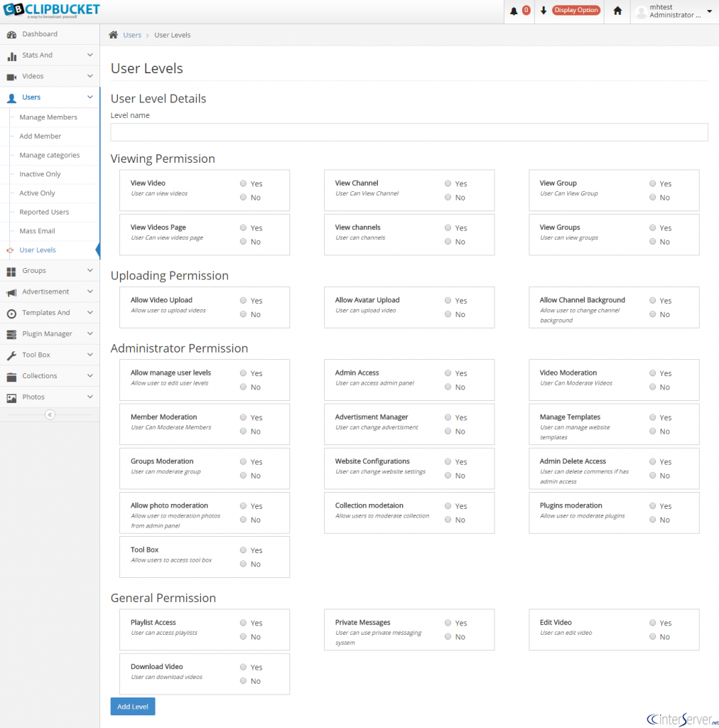The width and height of the screenshot is (719, 728).
Task: Click the ClipBucket logo
Action: 51,10
